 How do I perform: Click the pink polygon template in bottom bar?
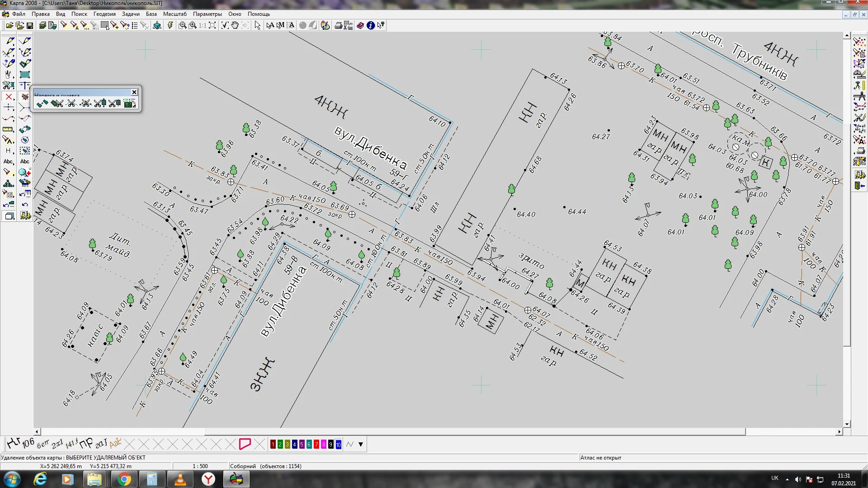coord(245,444)
